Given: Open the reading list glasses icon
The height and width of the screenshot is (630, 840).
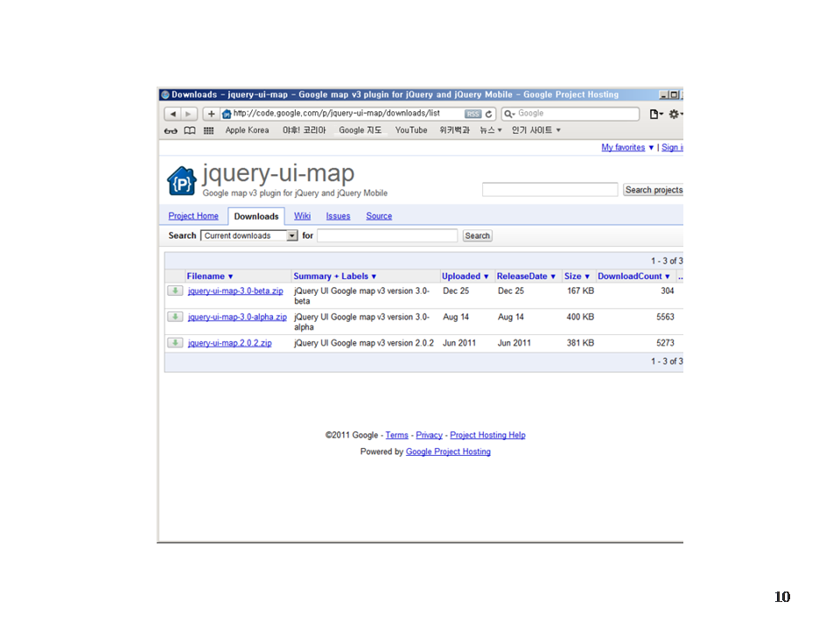Looking at the screenshot, I should pos(171,130).
